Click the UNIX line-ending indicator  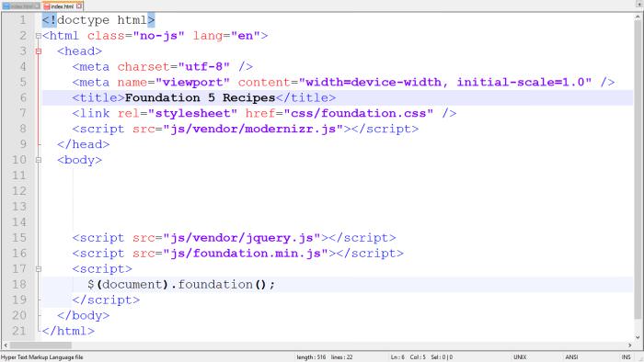[520, 357]
